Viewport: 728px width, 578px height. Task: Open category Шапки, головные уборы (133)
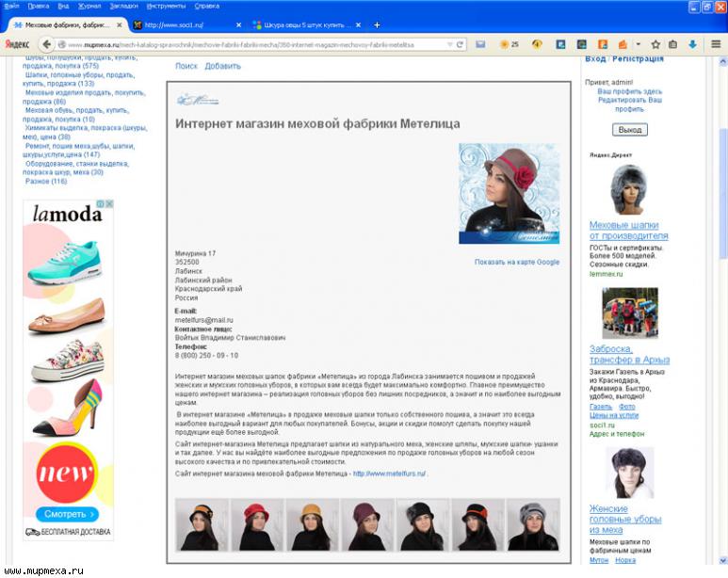click(x=78, y=79)
